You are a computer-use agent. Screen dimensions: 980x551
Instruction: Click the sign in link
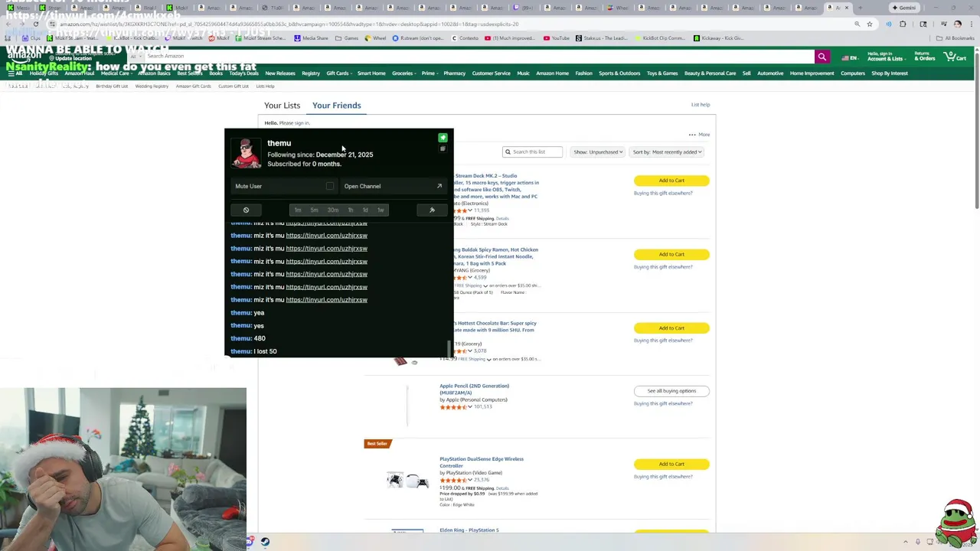[x=302, y=123]
